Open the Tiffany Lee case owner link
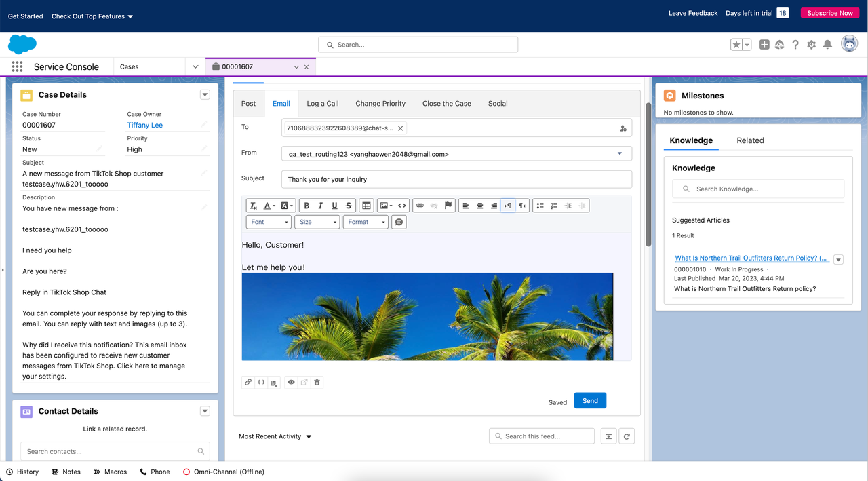Screen dimensions: 868x481 click(x=144, y=125)
